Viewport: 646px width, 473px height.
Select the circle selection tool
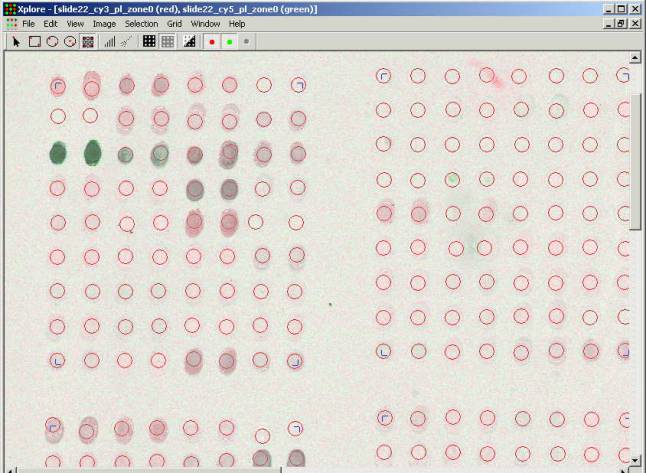[52, 42]
